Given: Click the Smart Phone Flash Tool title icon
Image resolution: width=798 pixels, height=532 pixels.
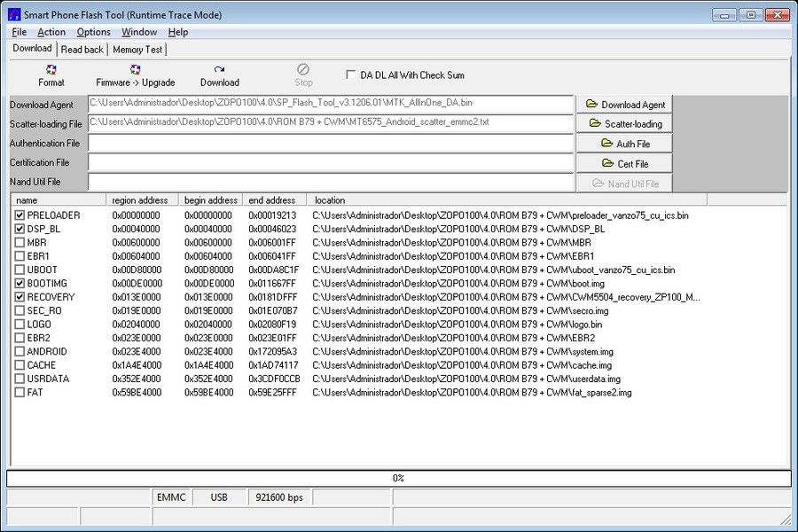Looking at the screenshot, I should pos(15,15).
